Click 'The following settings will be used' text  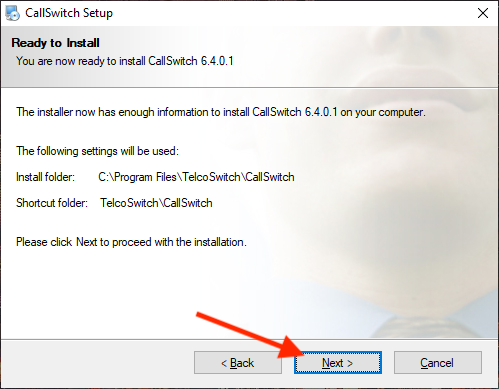(97, 151)
